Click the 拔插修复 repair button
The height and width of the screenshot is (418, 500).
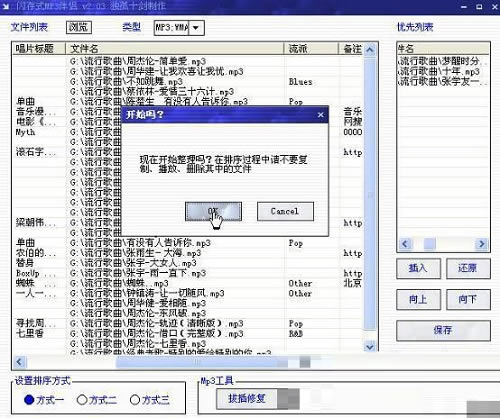click(247, 399)
